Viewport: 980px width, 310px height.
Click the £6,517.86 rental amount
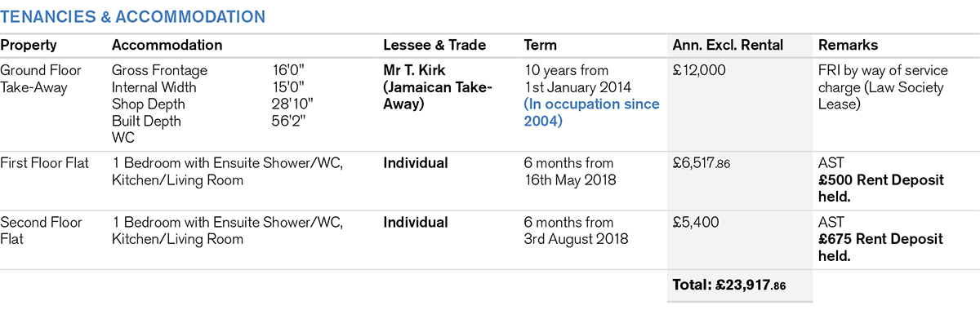[x=702, y=163]
